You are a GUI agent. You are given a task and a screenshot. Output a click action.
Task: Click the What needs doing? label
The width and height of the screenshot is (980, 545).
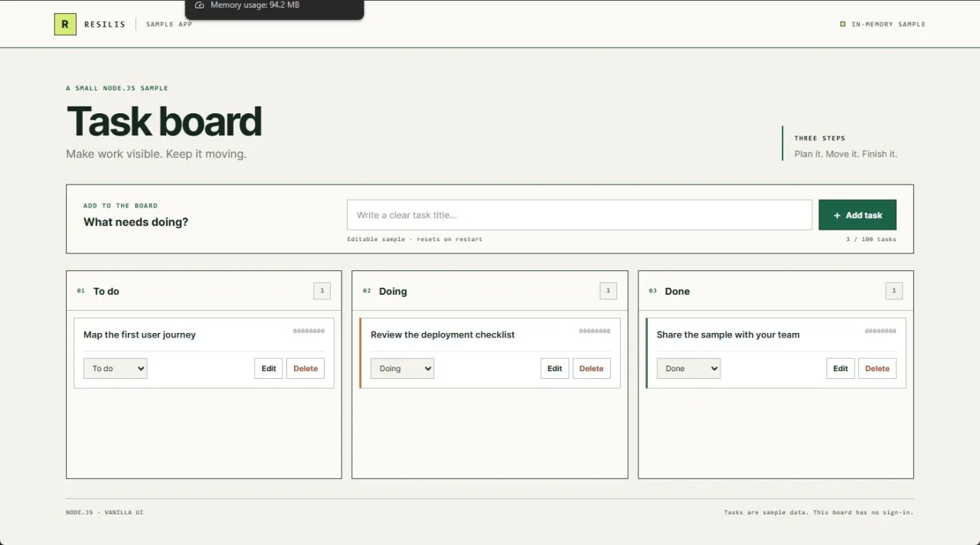point(136,222)
